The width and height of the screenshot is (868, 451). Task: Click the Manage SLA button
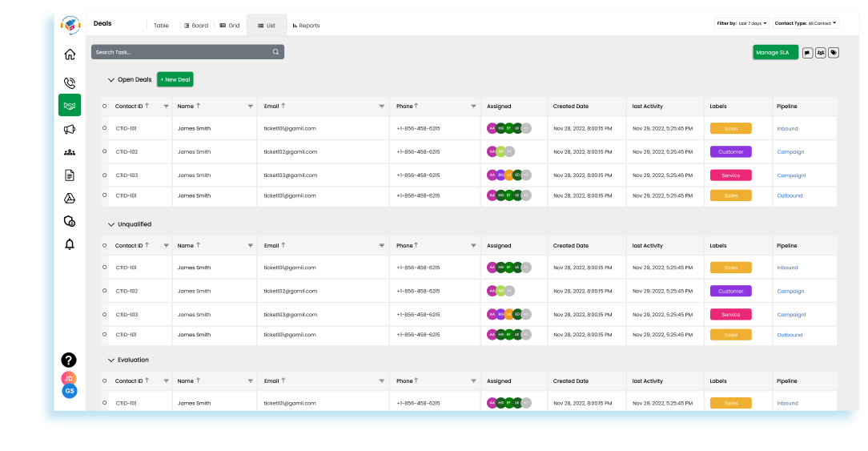775,53
